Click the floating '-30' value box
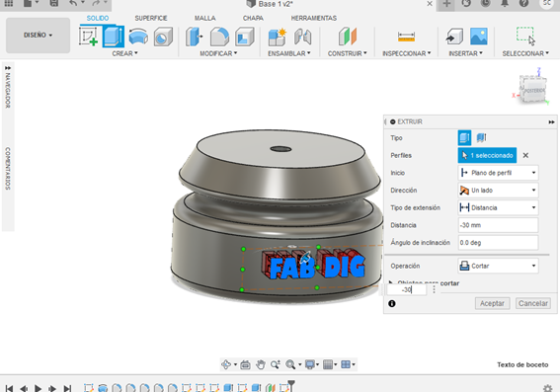The image size is (560, 392). [x=407, y=289]
